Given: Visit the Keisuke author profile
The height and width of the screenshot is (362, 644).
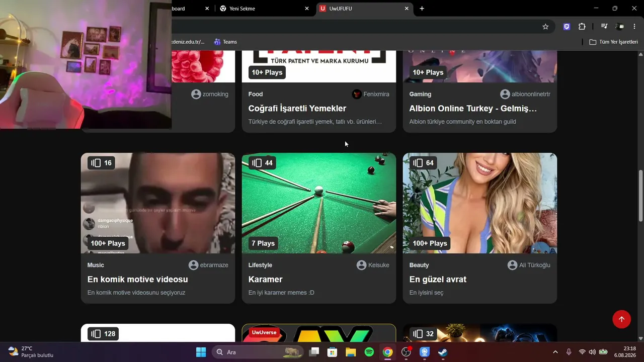Looking at the screenshot, I should pyautogui.click(x=373, y=265).
